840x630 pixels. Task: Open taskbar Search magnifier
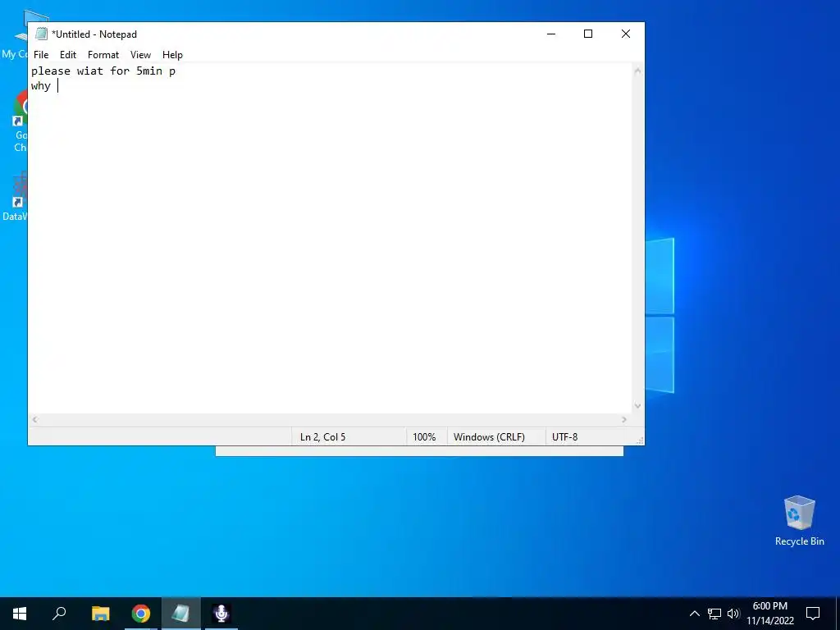[x=59, y=614]
